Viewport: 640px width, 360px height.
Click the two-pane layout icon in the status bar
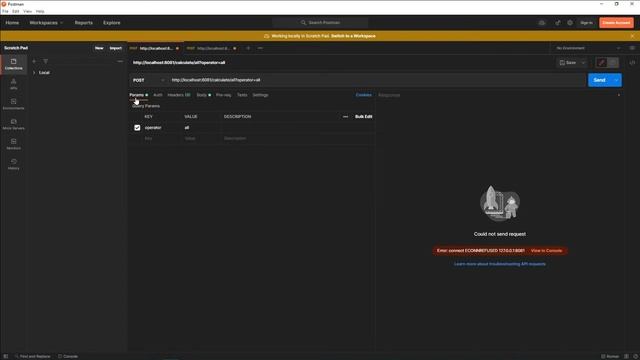pyautogui.click(x=627, y=356)
